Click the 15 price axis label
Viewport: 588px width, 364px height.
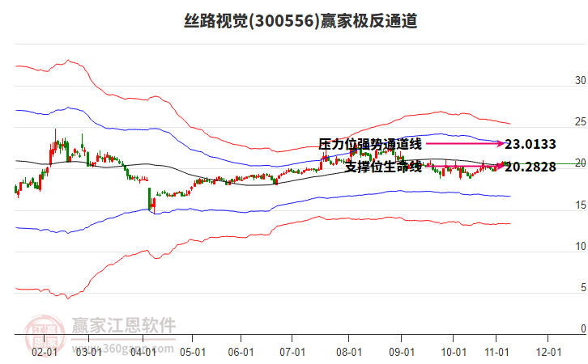click(581, 205)
